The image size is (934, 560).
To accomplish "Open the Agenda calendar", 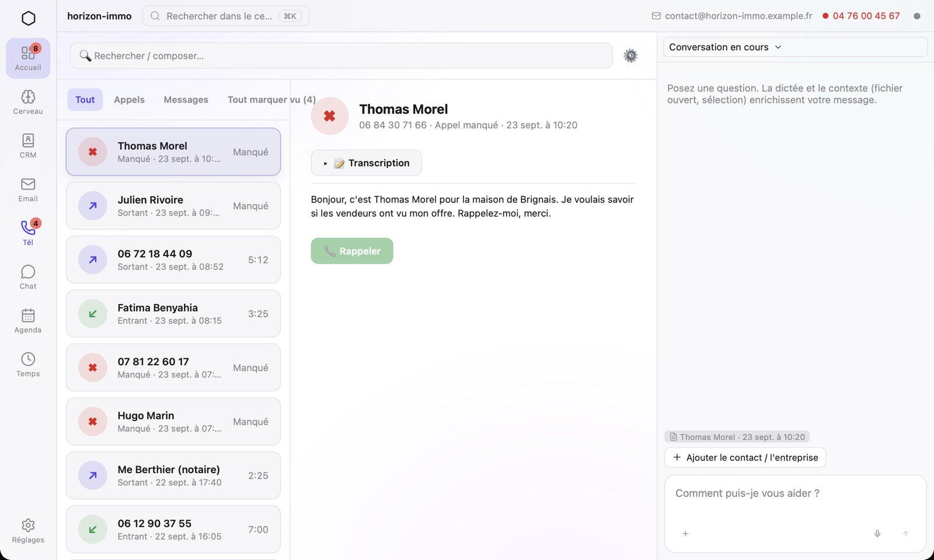I will 28,321.
